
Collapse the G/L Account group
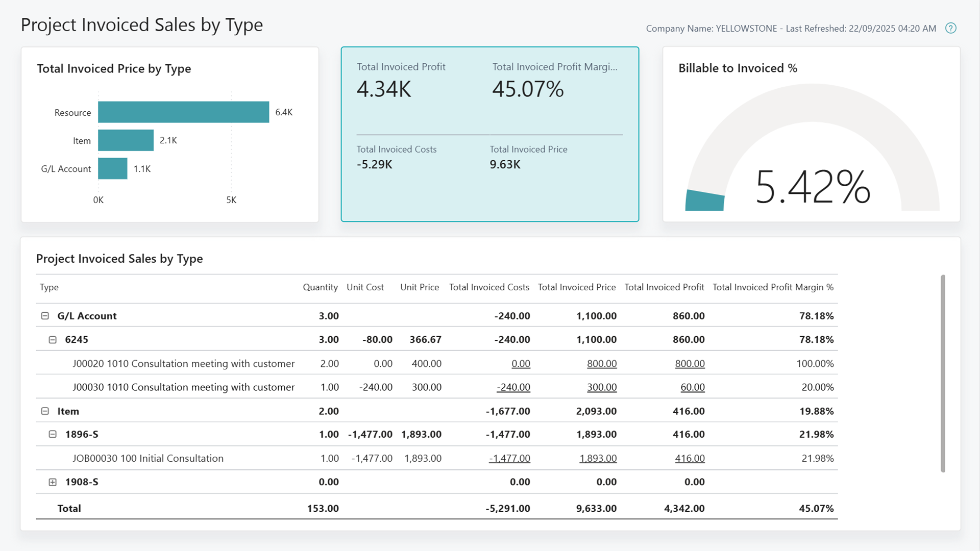[x=45, y=315]
